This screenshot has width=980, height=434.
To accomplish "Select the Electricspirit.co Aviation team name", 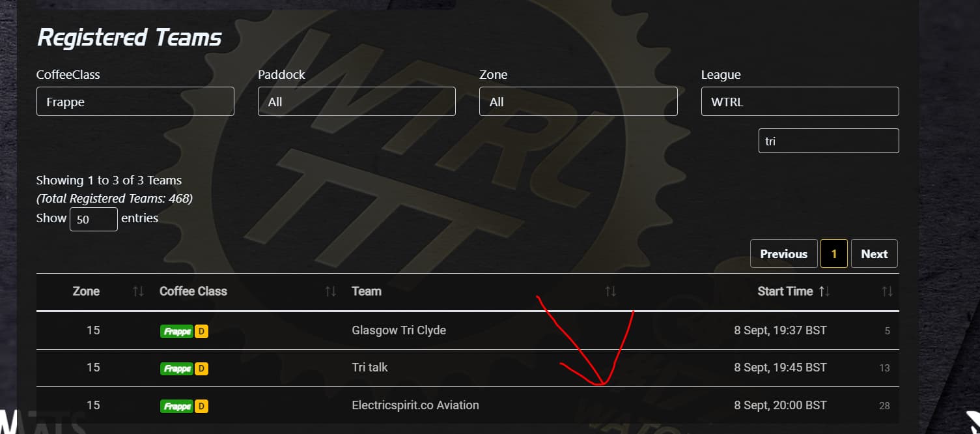I will coord(415,405).
